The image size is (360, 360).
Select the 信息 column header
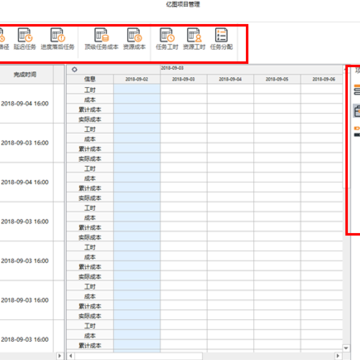90,79
